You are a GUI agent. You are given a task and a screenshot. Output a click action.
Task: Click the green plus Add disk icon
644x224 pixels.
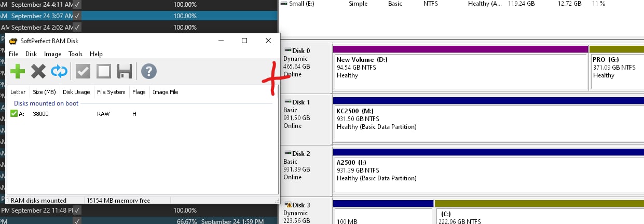click(18, 71)
